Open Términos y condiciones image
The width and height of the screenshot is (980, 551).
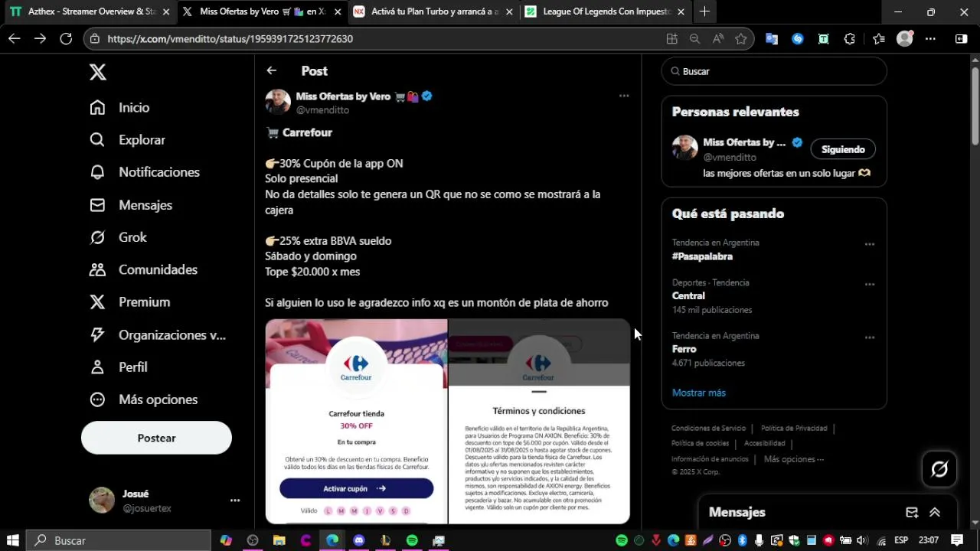(539, 422)
